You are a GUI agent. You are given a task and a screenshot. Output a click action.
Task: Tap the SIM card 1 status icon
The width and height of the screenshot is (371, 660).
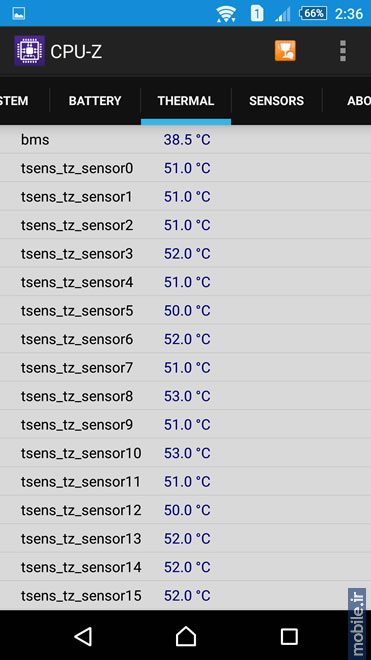pyautogui.click(x=256, y=13)
